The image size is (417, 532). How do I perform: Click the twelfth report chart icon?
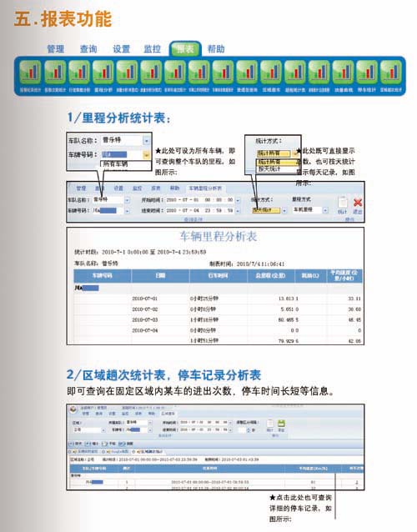295,72
